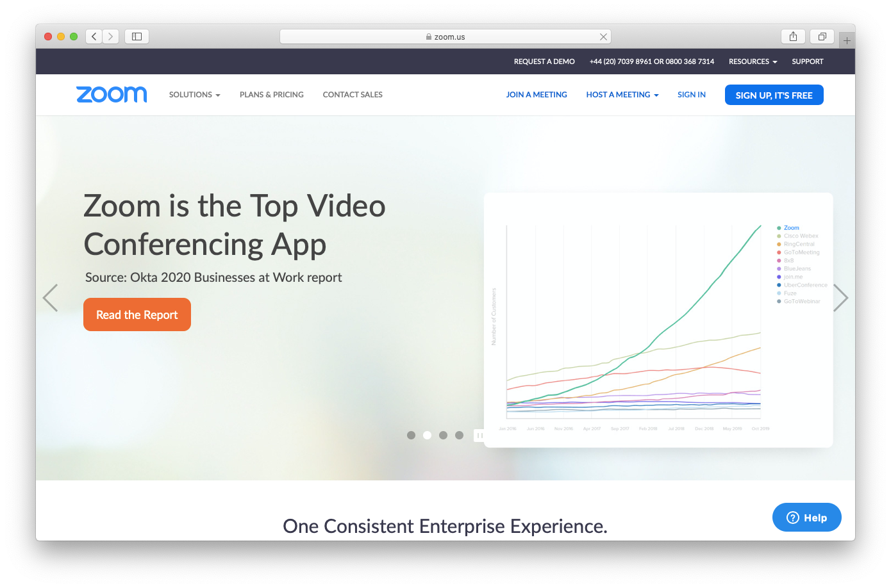Click the GoToMeeting legend entry
891x588 pixels.
(799, 252)
